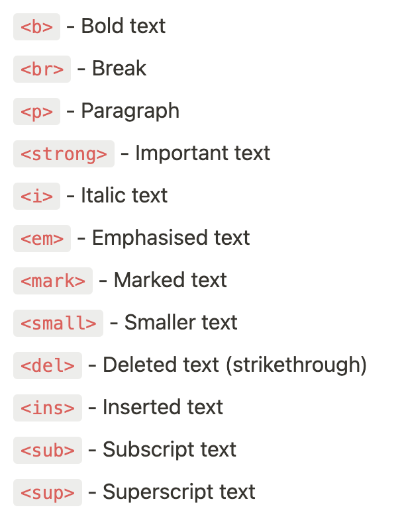
Task: Click the <del> code tag
Action: [48, 365]
